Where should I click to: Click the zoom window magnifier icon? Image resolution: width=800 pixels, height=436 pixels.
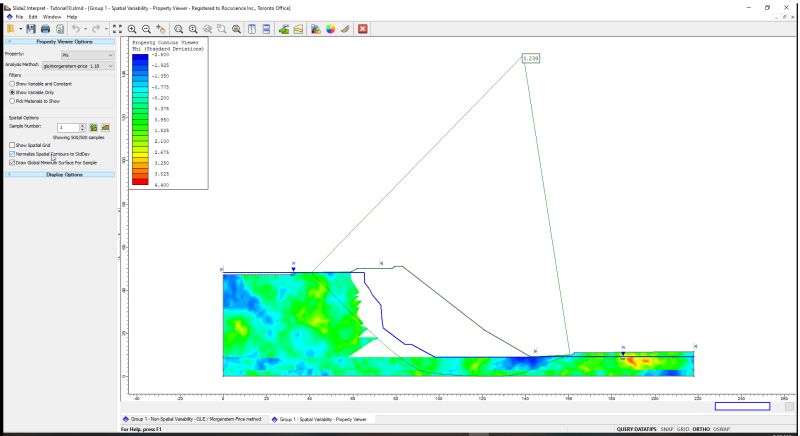tap(221, 29)
